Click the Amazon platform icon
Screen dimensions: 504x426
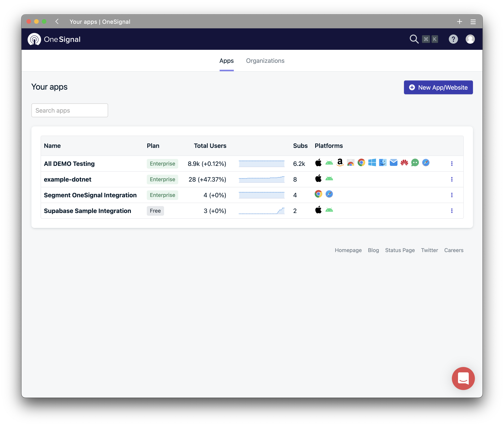tap(340, 163)
